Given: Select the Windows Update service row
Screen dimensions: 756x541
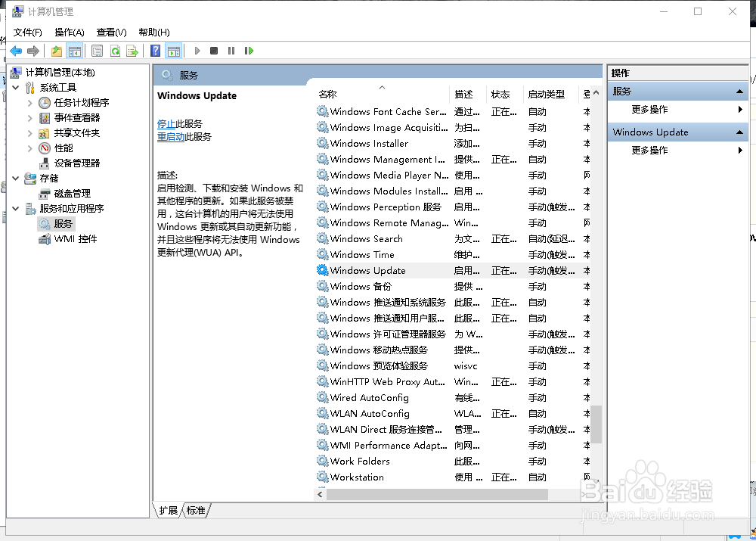Looking at the screenshot, I should coord(453,271).
